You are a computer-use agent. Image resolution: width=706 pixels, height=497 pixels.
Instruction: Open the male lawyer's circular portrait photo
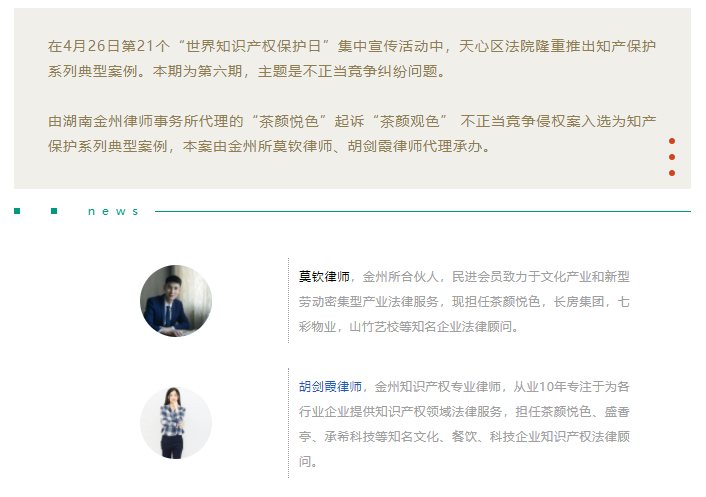click(x=176, y=301)
